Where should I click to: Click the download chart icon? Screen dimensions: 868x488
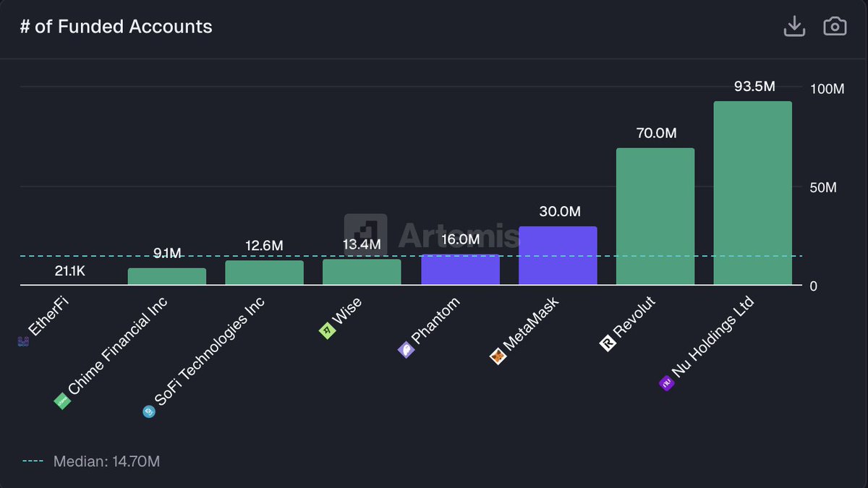[794, 27]
